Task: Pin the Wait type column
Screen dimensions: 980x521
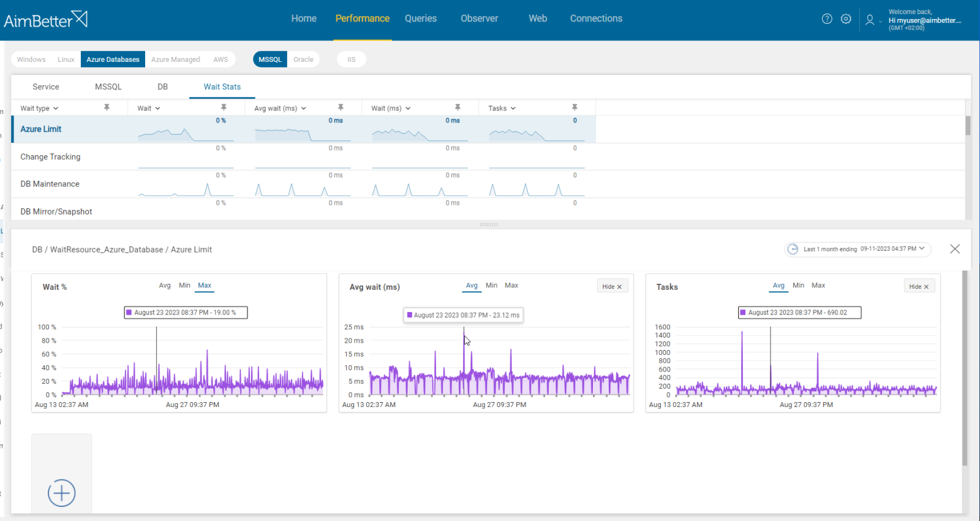Action: click(x=107, y=107)
